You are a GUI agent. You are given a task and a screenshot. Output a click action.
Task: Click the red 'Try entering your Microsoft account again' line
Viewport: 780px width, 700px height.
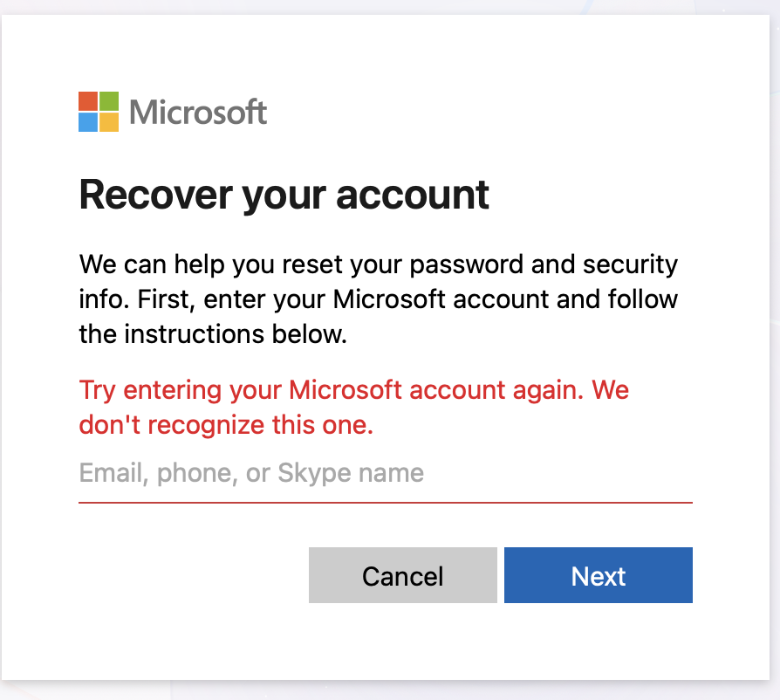(353, 389)
